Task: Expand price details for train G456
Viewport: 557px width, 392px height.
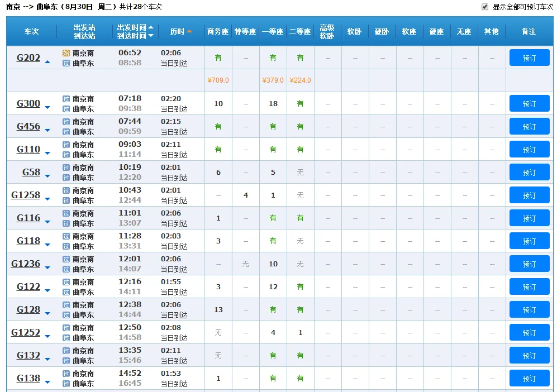Action: coord(47,131)
